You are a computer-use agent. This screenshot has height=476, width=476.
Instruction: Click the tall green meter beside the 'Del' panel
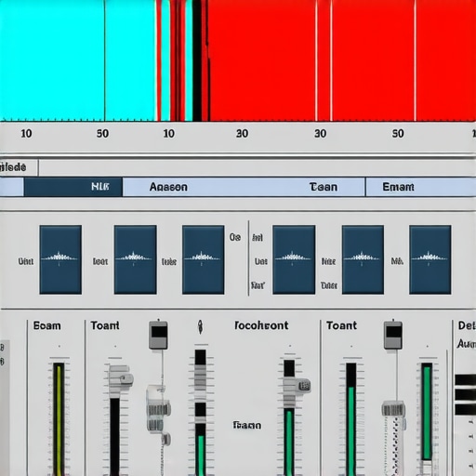[x=427, y=412]
